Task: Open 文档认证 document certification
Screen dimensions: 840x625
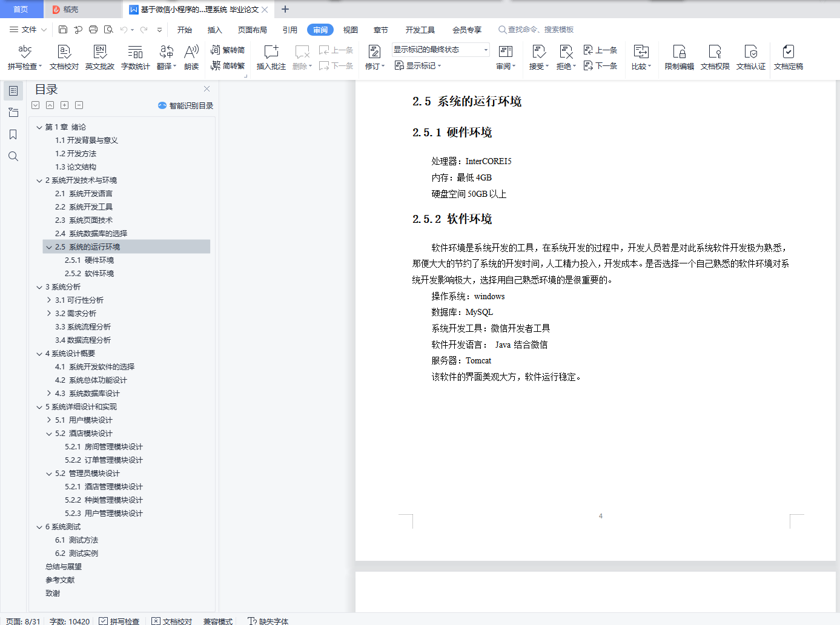Action: pos(751,58)
